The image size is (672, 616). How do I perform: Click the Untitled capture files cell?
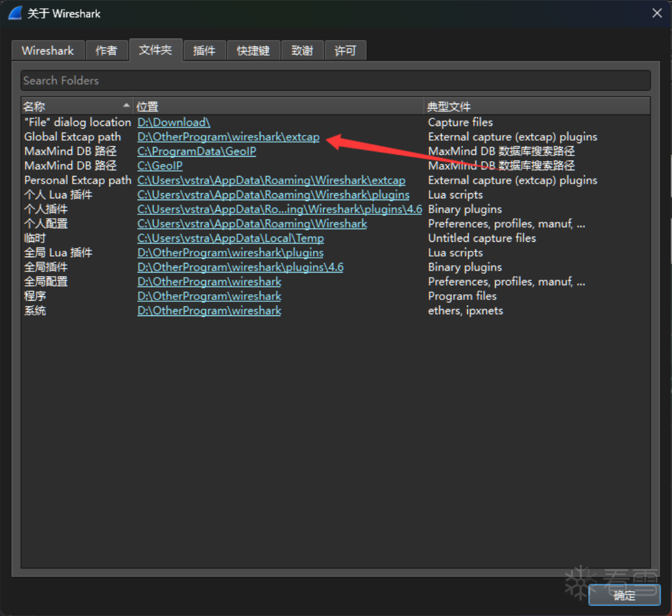(x=482, y=238)
